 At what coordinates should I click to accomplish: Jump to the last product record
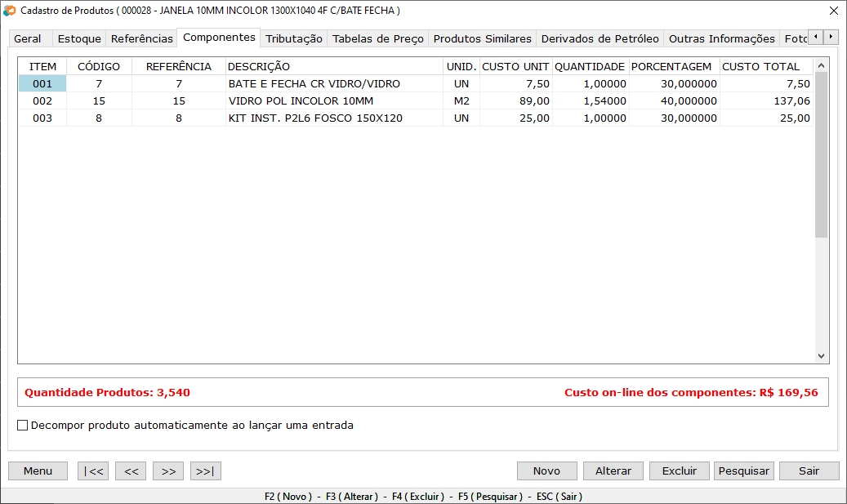[205, 471]
